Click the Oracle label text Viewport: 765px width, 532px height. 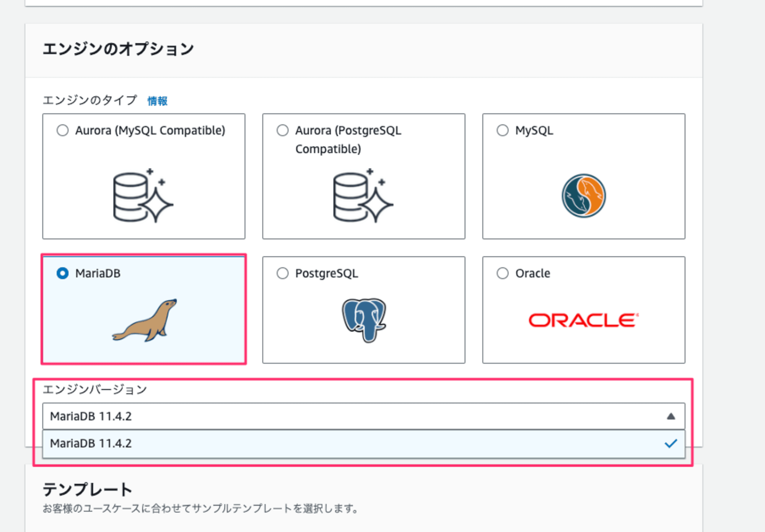(533, 273)
